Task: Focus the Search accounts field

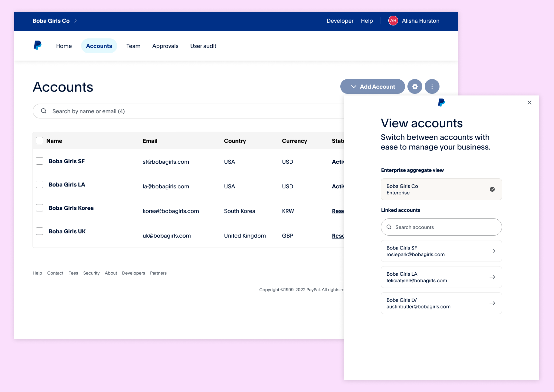Action: point(441,227)
